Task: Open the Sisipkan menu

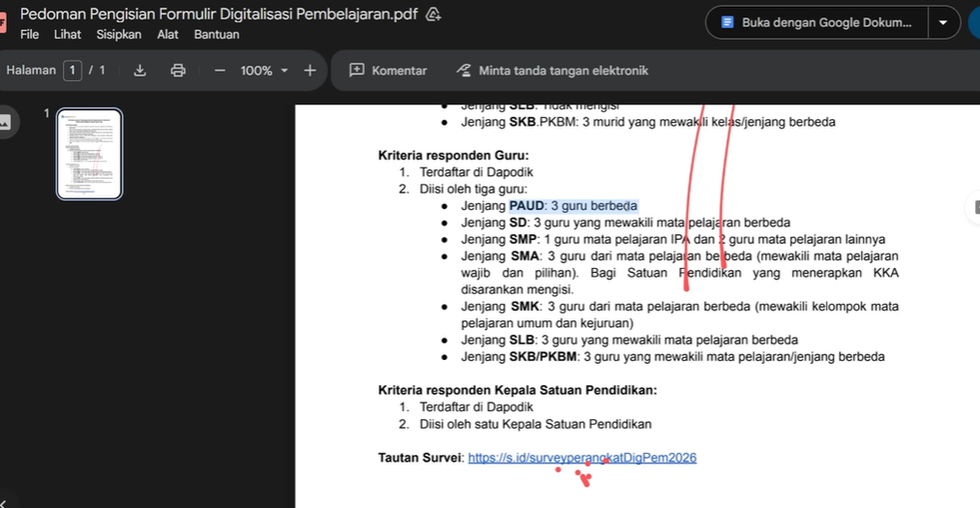Action: coord(119,35)
